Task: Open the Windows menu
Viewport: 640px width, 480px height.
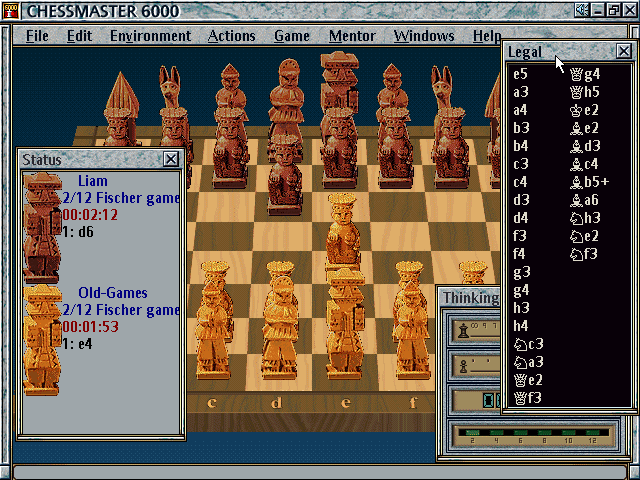Action: point(424,36)
